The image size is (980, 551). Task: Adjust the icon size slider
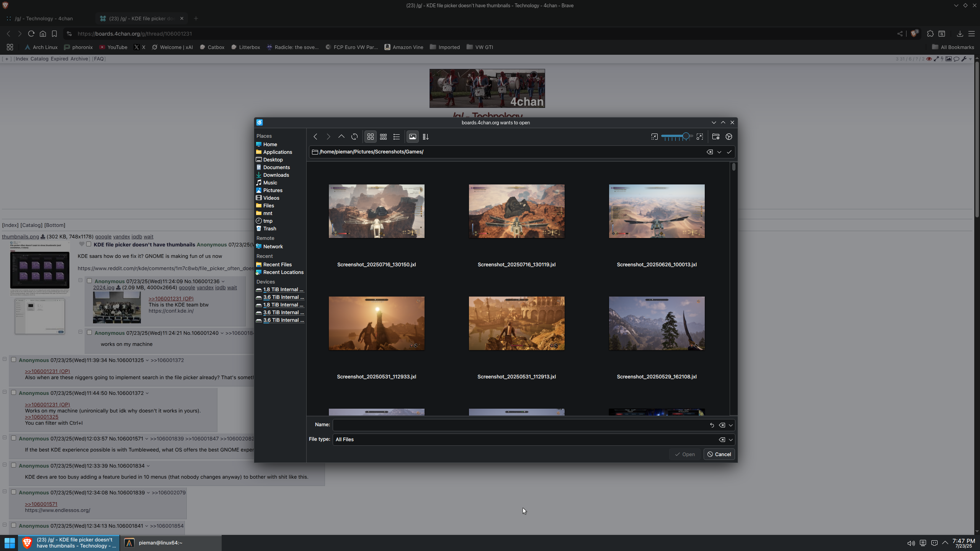[677, 136]
